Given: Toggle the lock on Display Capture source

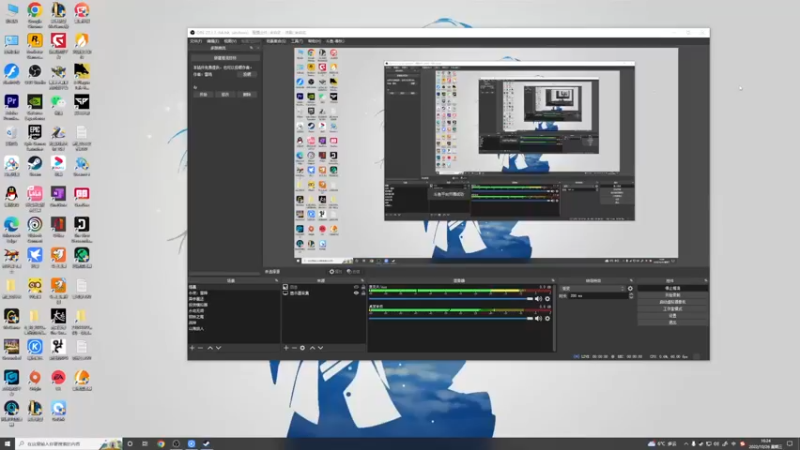Looking at the screenshot, I should [x=363, y=293].
